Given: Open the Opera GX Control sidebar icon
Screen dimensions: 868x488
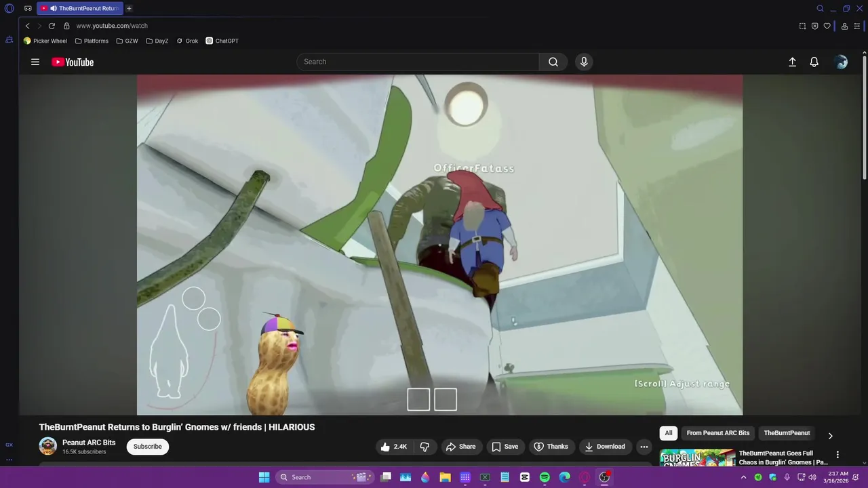Looking at the screenshot, I should tap(9, 445).
